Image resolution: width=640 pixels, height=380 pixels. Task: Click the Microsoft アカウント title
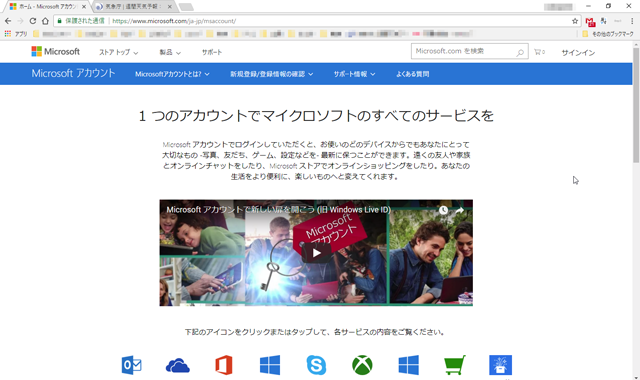click(x=73, y=73)
